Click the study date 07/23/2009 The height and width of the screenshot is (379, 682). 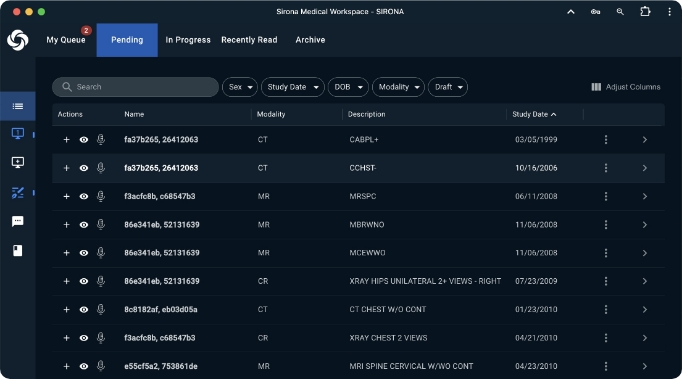click(x=536, y=281)
